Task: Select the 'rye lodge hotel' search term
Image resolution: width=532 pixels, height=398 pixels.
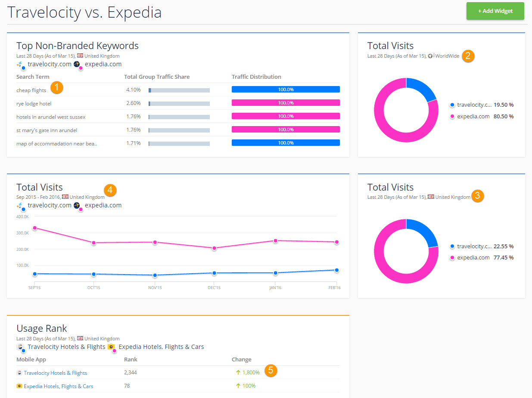Action: tap(34, 104)
